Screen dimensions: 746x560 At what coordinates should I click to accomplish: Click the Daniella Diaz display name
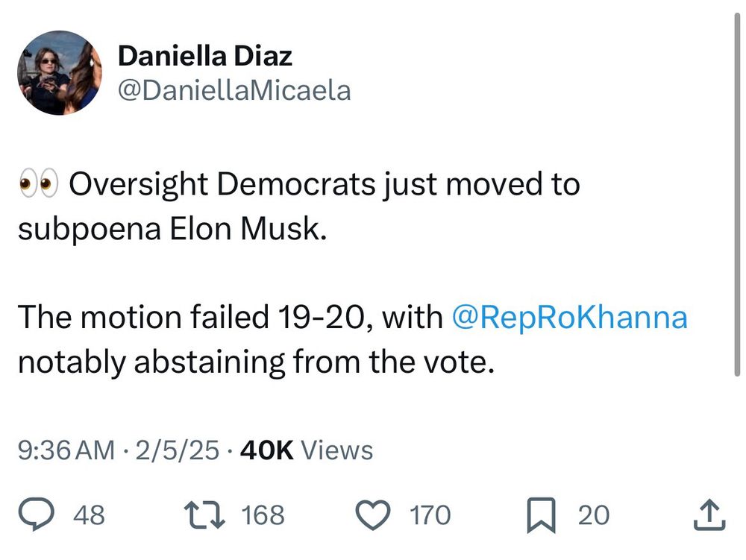pos(205,55)
